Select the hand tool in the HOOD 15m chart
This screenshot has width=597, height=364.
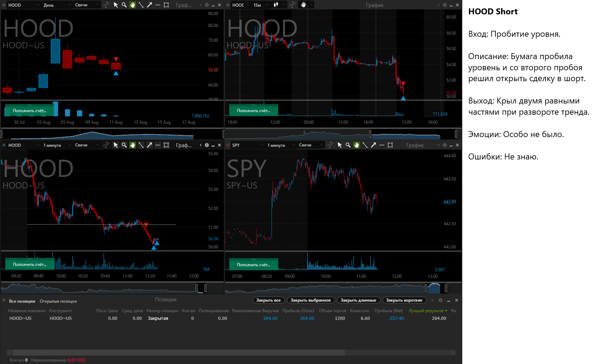(x=303, y=5)
